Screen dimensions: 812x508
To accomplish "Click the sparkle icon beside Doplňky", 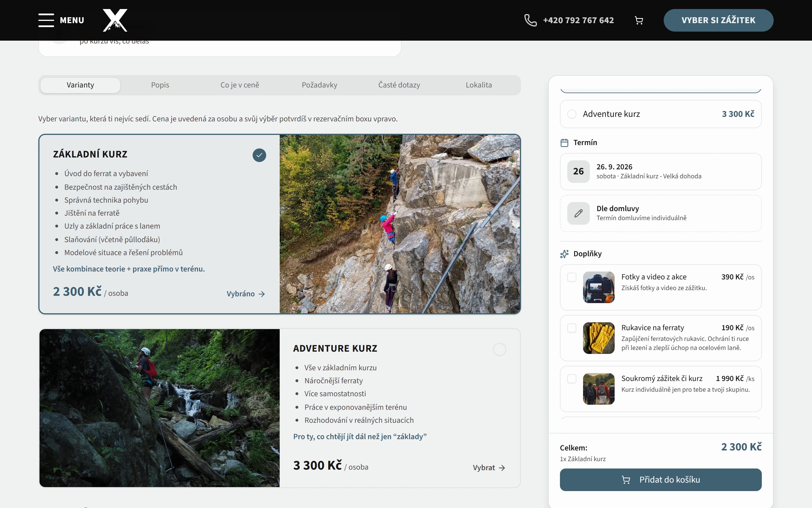I will [x=564, y=254].
